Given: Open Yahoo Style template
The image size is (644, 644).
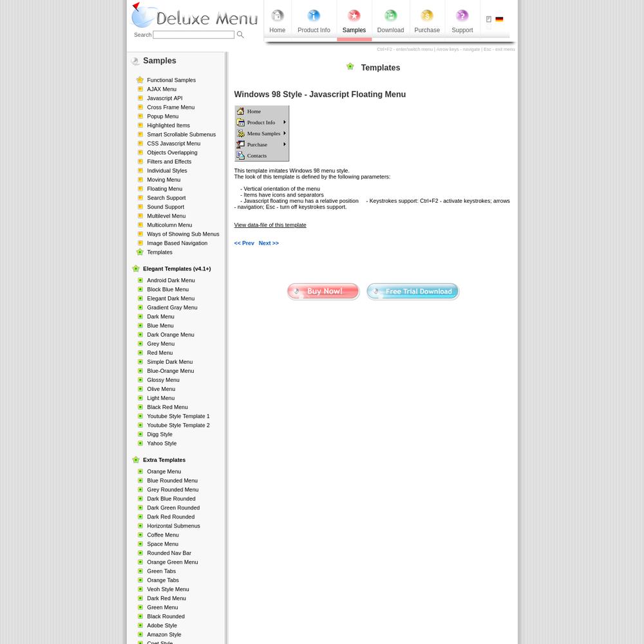Looking at the screenshot, I should (x=162, y=443).
